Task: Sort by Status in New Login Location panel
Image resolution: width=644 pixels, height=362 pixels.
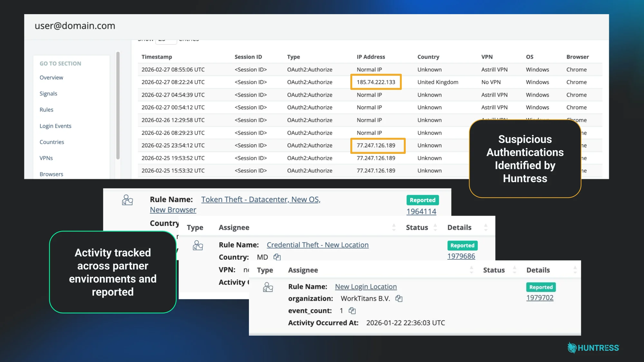Action: click(x=514, y=270)
